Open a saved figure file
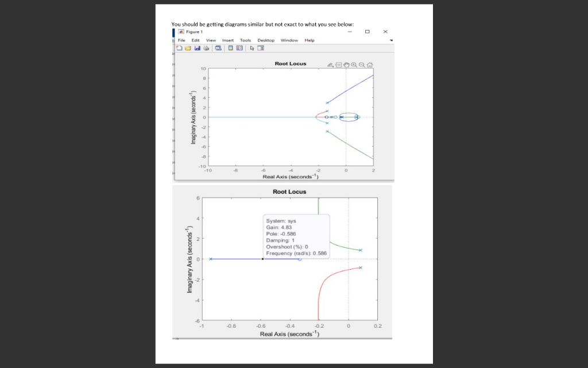Screen dimensions: 588x368 point(188,48)
